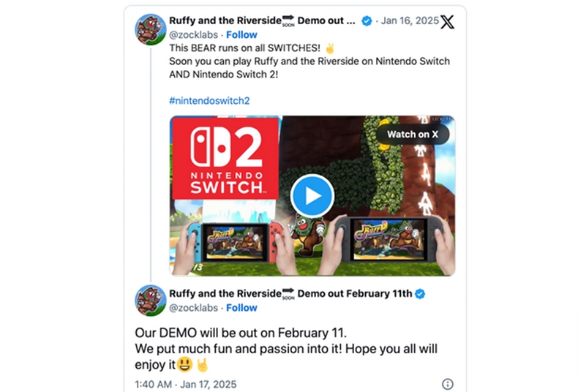Open the #nintendoswitch2 hashtag
This screenshot has width=578, height=392.
pyautogui.click(x=209, y=100)
